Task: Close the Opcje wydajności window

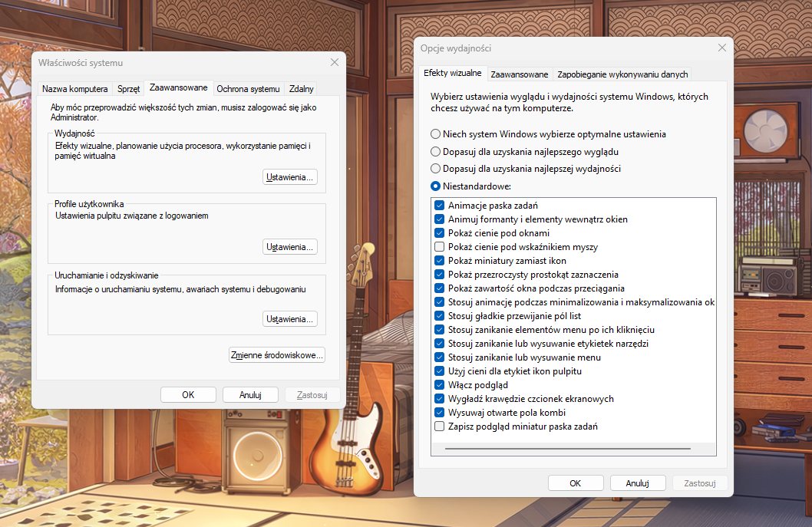Action: point(722,48)
